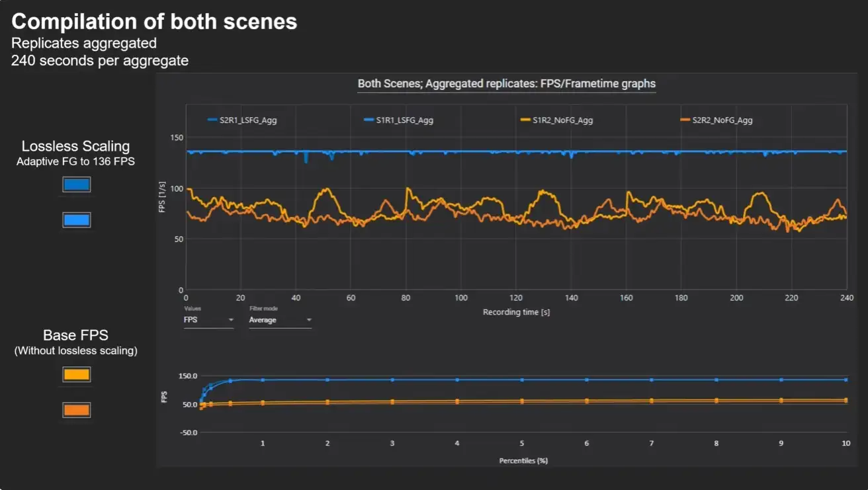Image resolution: width=868 pixels, height=490 pixels.
Task: Click the "Percentiles (%)" axis label
Action: coord(523,460)
